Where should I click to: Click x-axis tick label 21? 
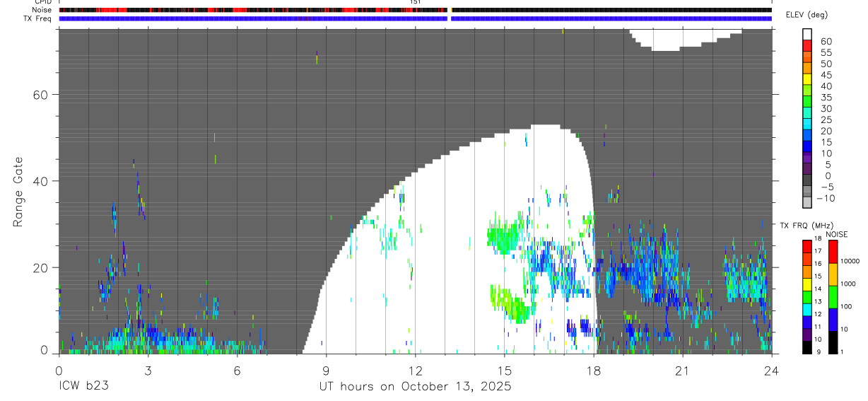pyautogui.click(x=683, y=371)
